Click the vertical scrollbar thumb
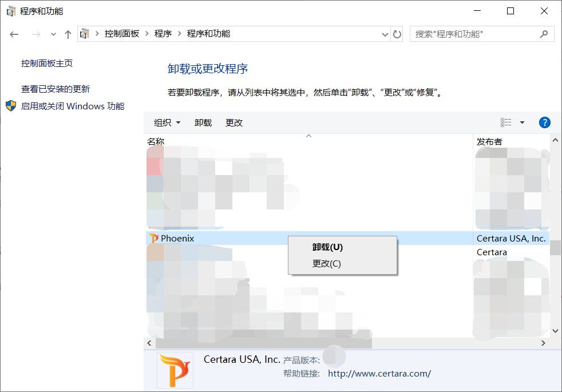This screenshot has width=562, height=392. pyautogui.click(x=556, y=248)
